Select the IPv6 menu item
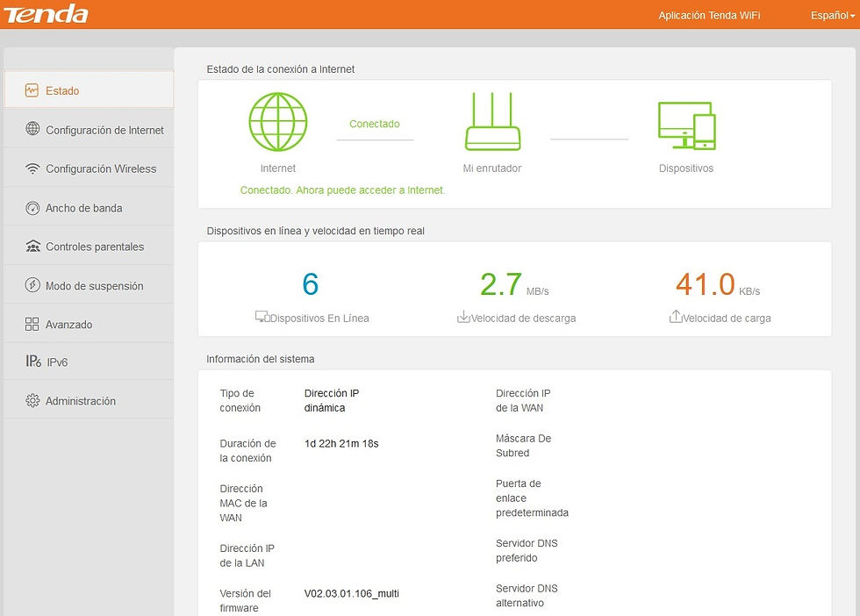The image size is (860, 616). [x=89, y=362]
